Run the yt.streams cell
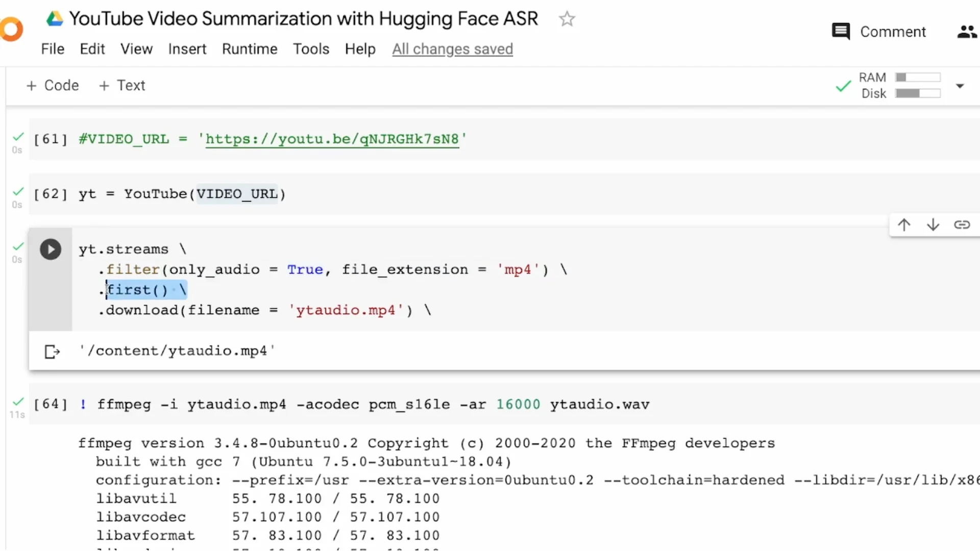Image resolution: width=980 pixels, height=551 pixels. click(x=50, y=249)
